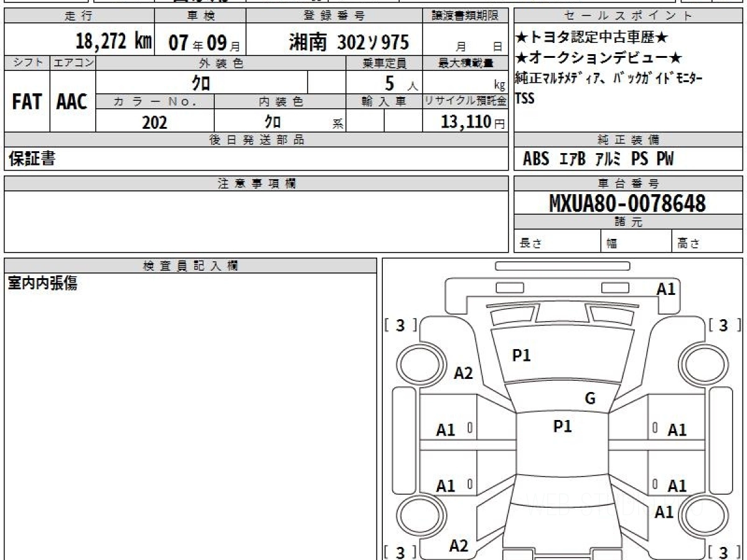Screen dimensions: 747x560
Task: Click the 乗車定員 header
Action: (x=384, y=63)
